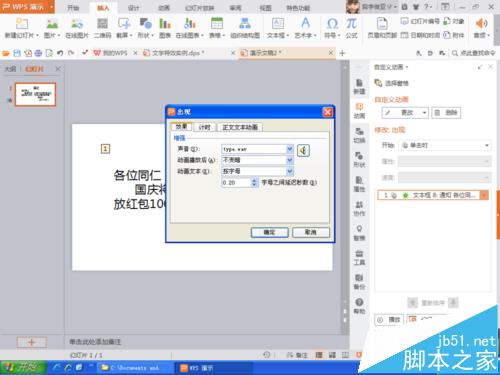Click the Online Pictures (在线图片) icon
The height and width of the screenshot is (375, 500).
click(77, 24)
